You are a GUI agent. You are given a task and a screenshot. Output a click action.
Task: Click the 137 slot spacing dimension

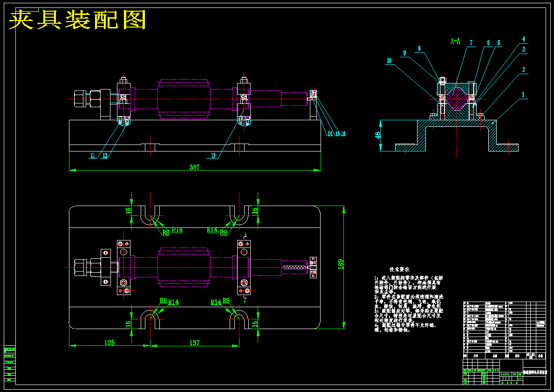click(x=195, y=343)
